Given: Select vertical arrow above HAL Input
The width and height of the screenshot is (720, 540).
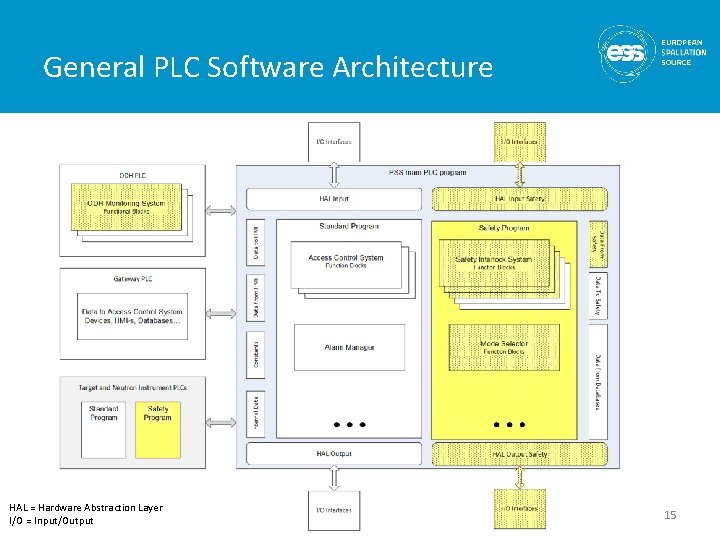Looking at the screenshot, I should coord(334,175).
